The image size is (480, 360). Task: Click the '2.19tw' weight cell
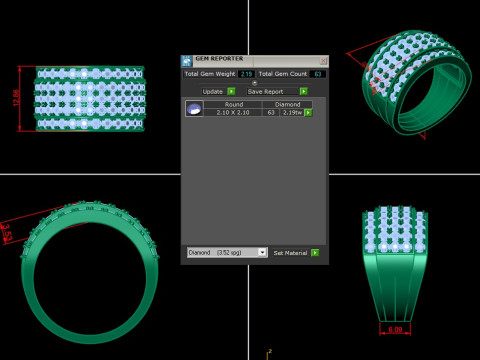(292, 113)
